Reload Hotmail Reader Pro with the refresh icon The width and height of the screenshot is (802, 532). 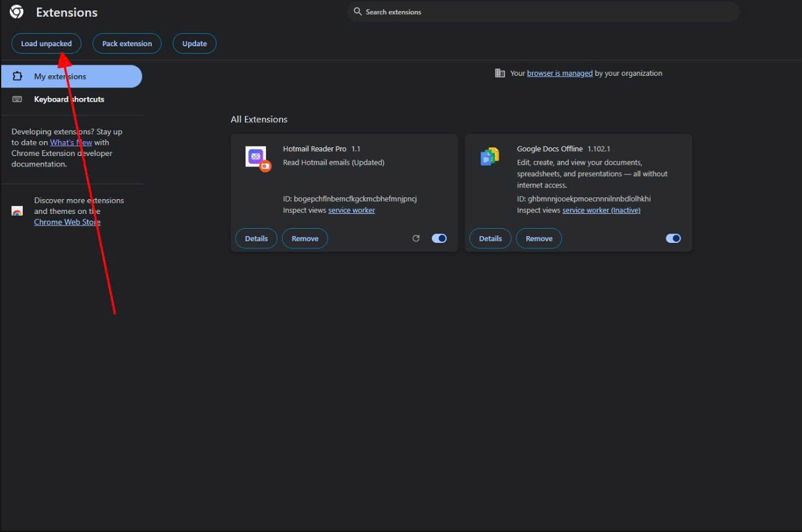[416, 238]
